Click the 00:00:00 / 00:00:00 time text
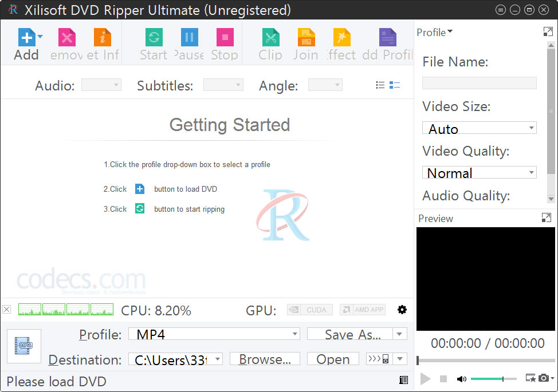 click(488, 343)
